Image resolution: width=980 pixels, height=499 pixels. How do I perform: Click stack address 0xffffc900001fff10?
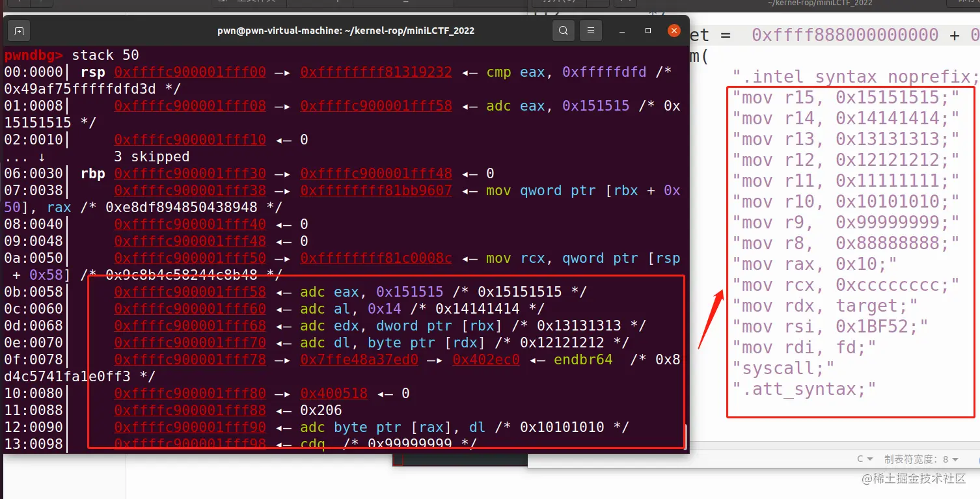pos(190,139)
